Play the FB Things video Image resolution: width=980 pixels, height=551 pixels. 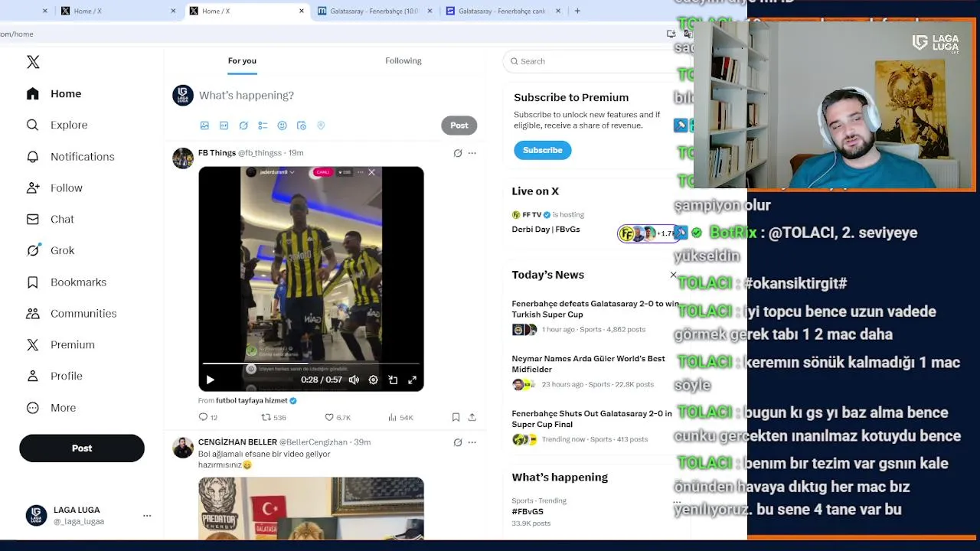210,380
